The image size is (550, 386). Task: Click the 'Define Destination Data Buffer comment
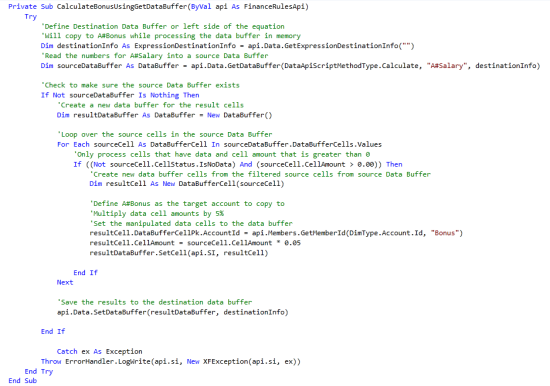[163, 26]
